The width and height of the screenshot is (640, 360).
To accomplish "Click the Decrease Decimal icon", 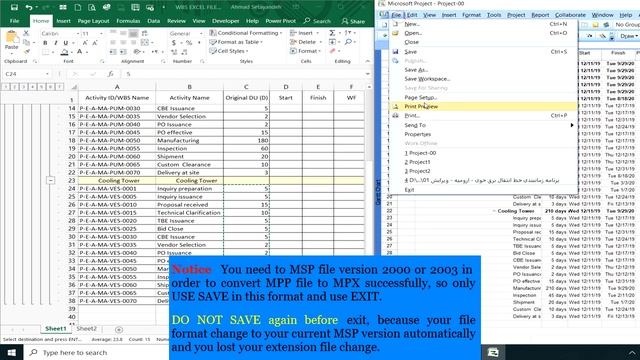I will [x=185, y=52].
